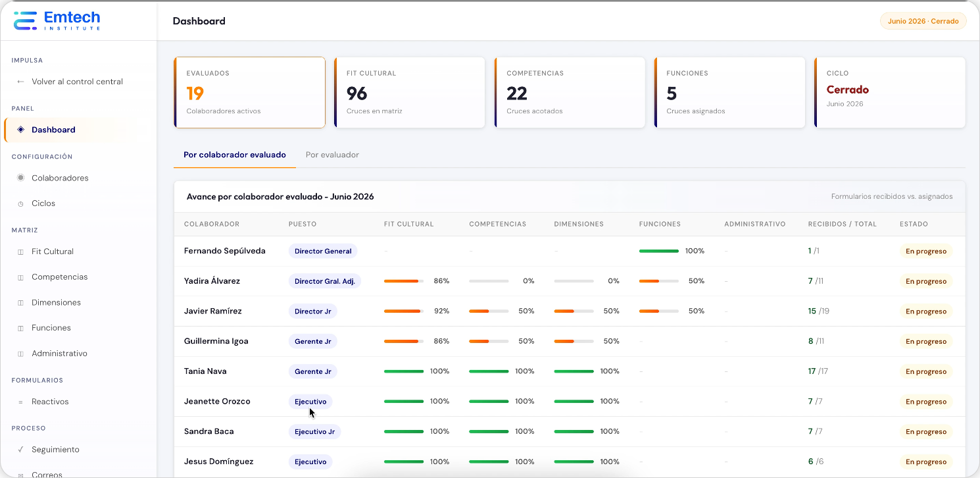Click the Funciones summary card showing 5
Screen dimensions: 980x478
tap(729, 92)
